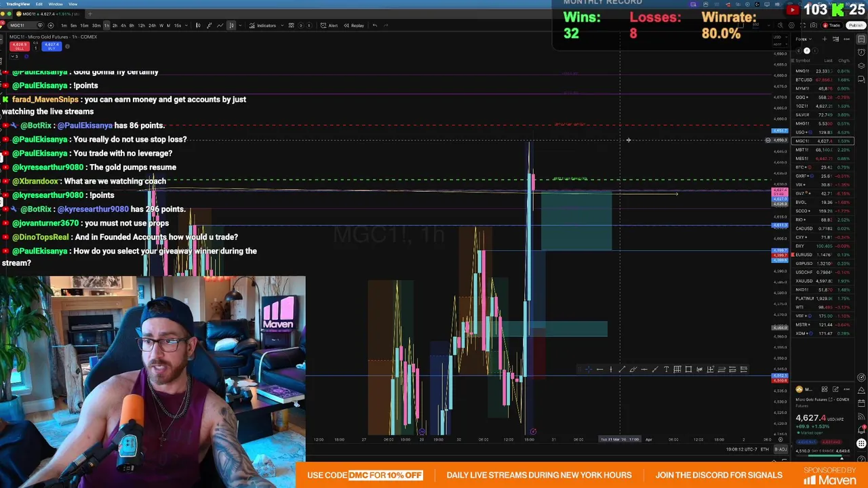Open the Window menu
The height and width of the screenshot is (488, 868).
[56, 4]
